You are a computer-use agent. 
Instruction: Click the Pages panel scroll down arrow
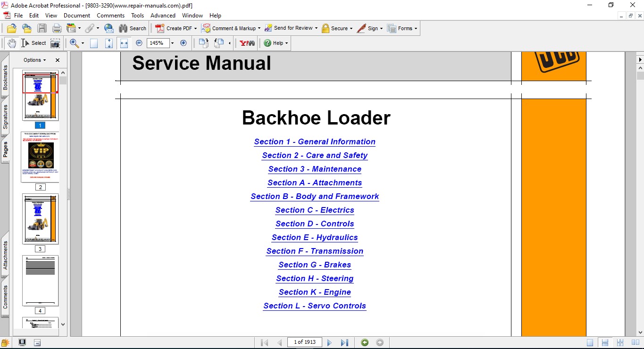click(63, 324)
